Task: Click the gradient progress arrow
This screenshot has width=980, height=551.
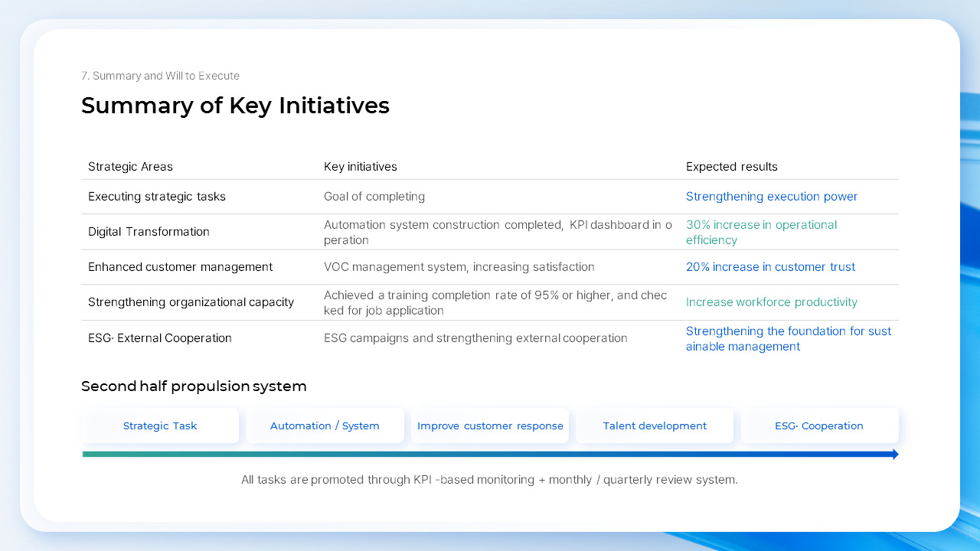Action: 490,454
